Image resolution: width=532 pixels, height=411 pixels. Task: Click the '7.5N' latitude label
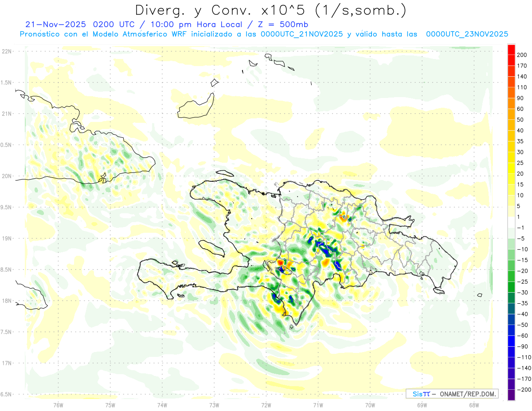click(x=6, y=332)
